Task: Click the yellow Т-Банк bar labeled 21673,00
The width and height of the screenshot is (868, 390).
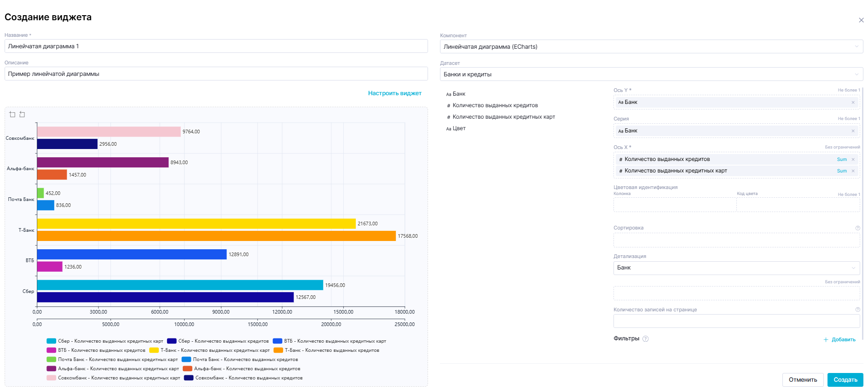Action: coord(197,224)
